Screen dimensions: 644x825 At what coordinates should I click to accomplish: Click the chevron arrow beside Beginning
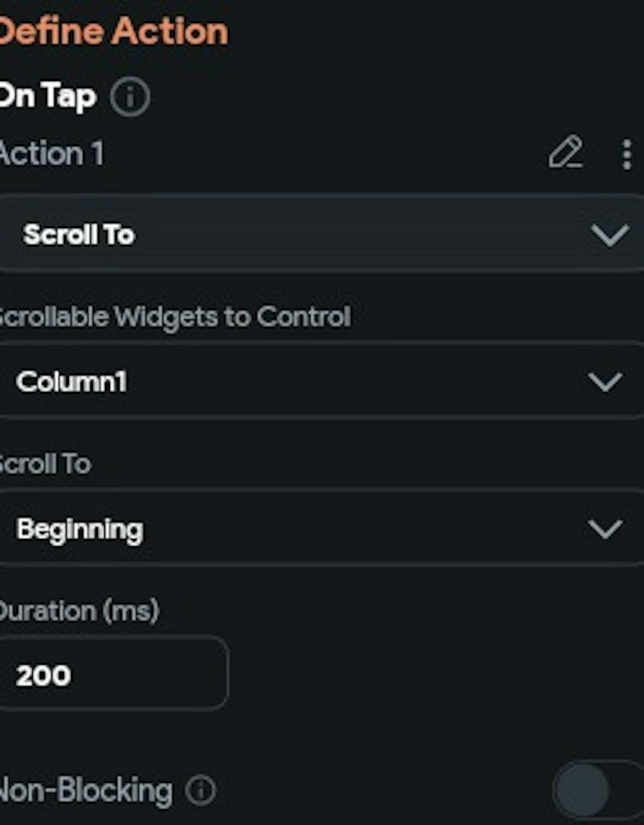(x=605, y=530)
